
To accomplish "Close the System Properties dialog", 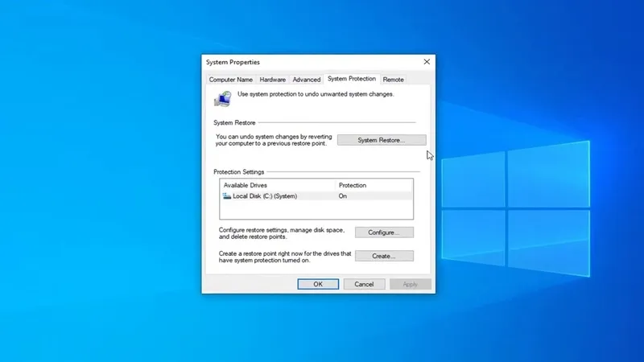I will (426, 62).
